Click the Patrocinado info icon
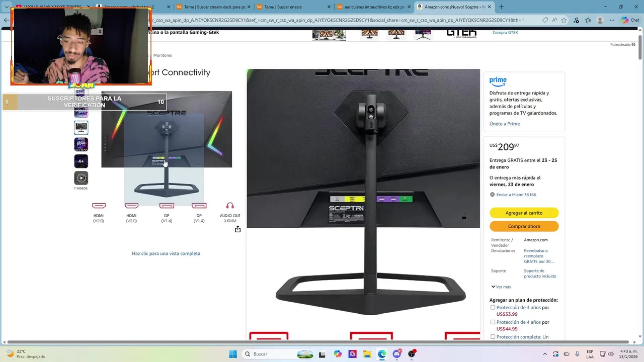The image size is (644, 362). [633, 45]
